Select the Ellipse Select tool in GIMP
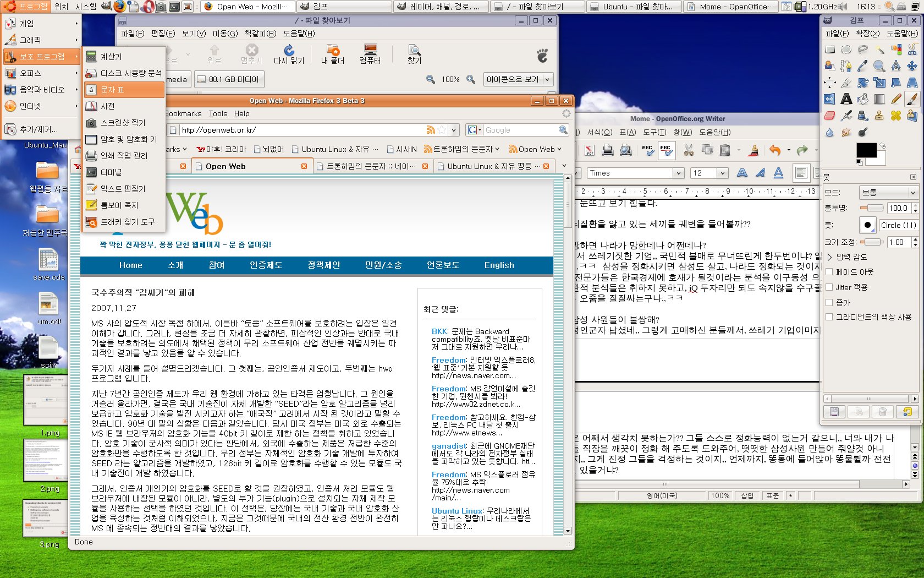 point(846,50)
